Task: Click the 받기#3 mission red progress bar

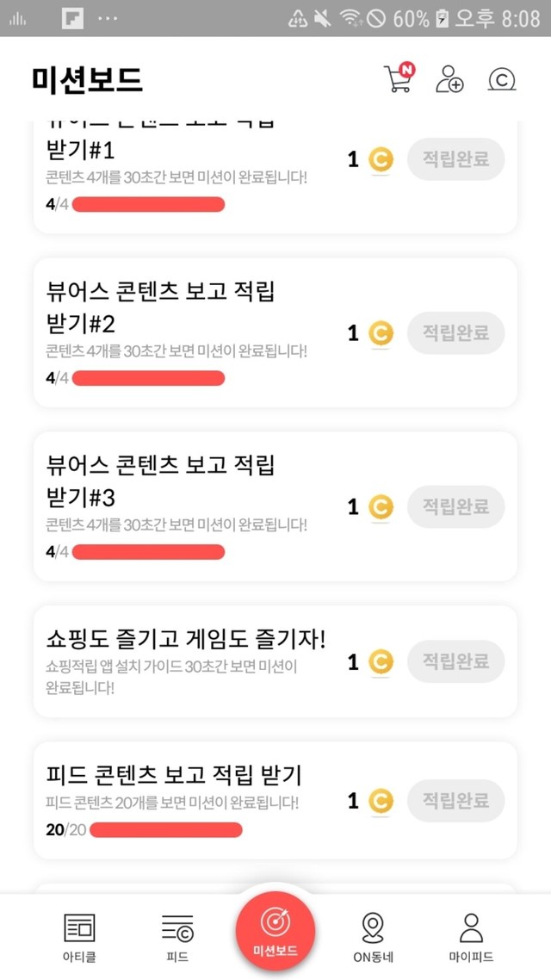Action: pos(148,552)
